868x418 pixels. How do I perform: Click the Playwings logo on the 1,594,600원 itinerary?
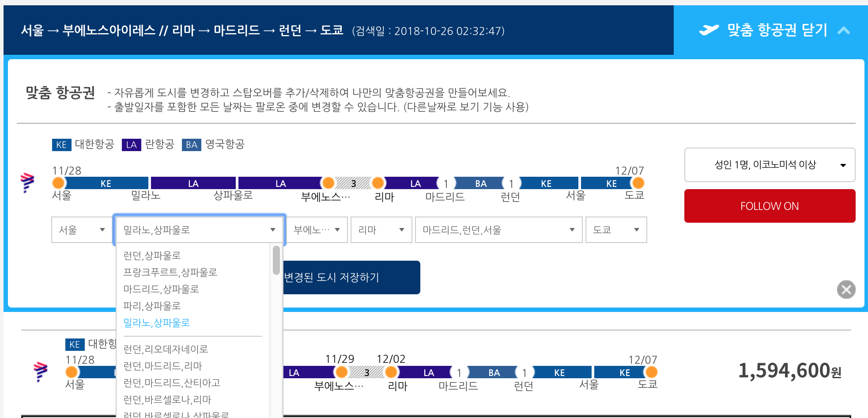[x=40, y=372]
